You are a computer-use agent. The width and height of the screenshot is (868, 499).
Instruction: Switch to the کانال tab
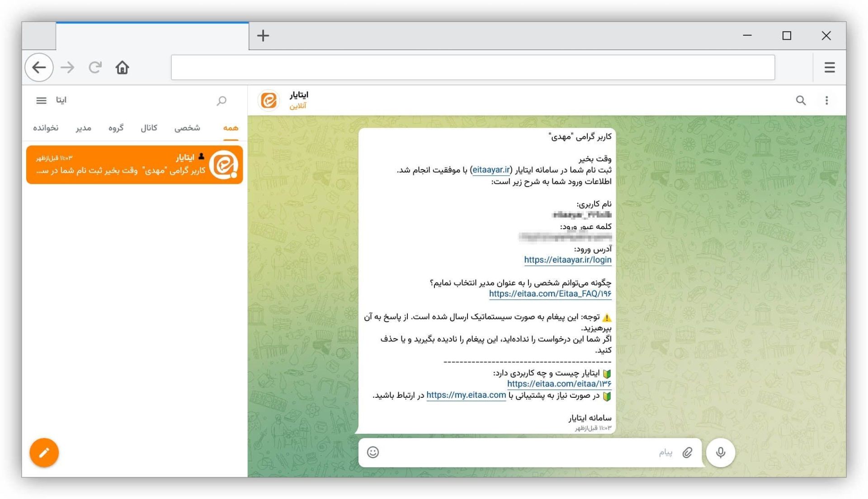(149, 128)
